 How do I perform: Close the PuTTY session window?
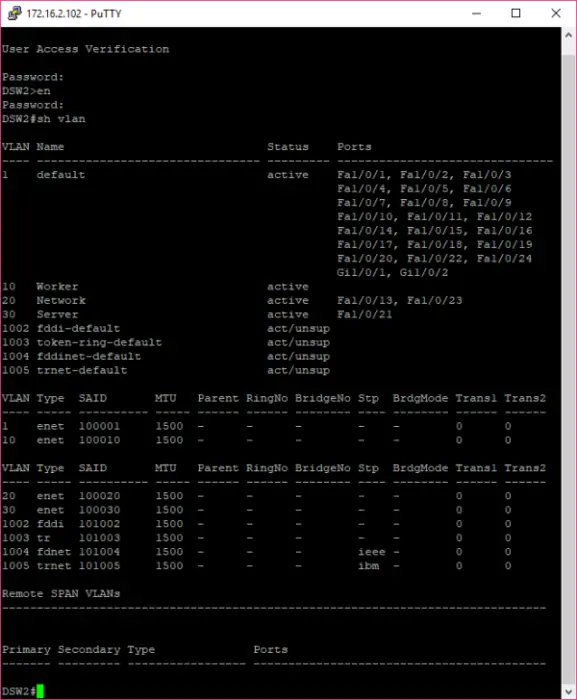[556, 13]
